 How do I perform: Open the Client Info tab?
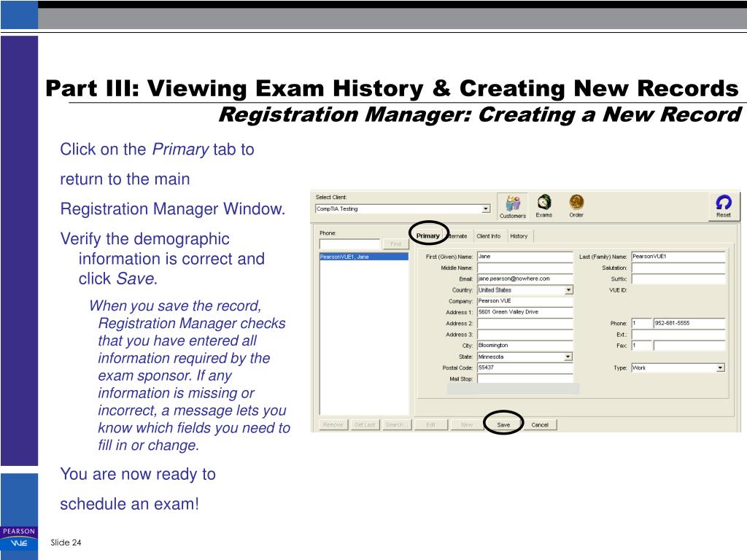click(x=488, y=236)
